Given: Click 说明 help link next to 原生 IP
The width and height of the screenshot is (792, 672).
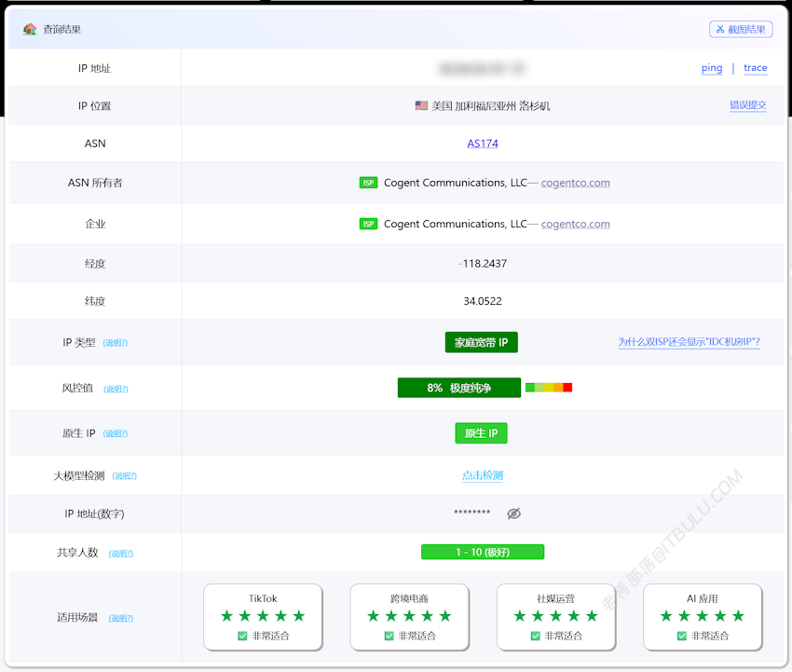Looking at the screenshot, I should pos(116,433).
